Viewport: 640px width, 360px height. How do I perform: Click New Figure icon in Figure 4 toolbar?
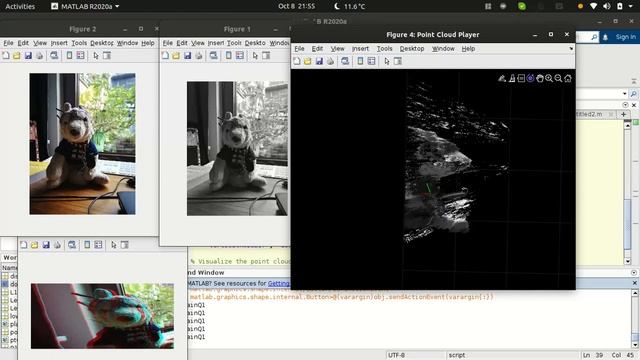click(x=297, y=61)
